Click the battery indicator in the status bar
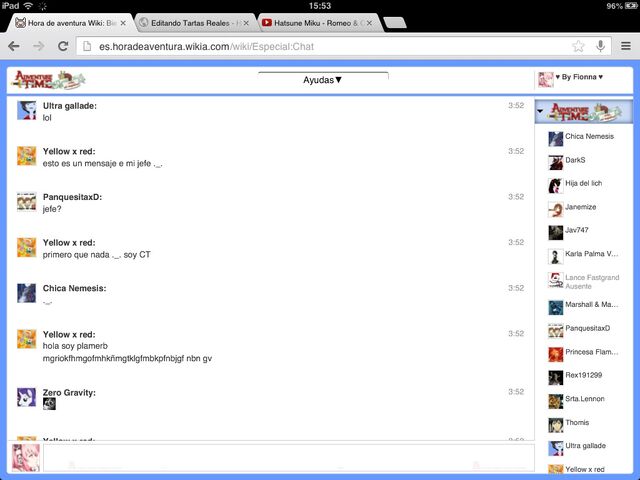This screenshot has height=480, width=640. [x=631, y=6]
